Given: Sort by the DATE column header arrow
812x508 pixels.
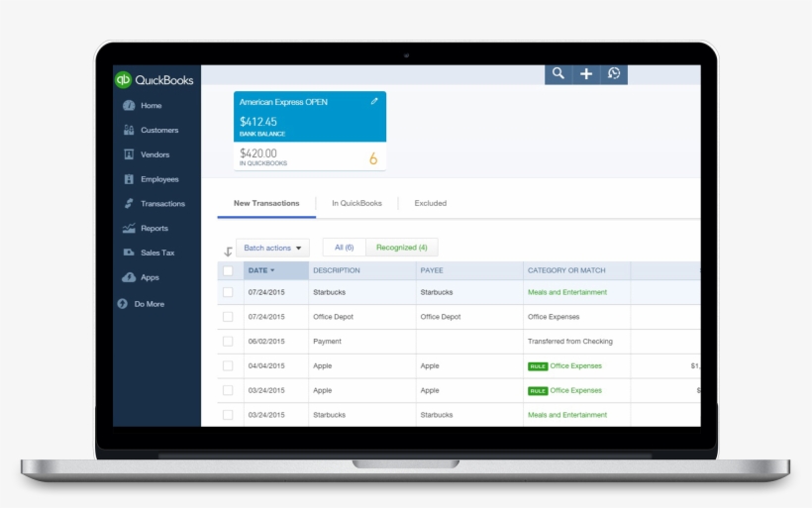Looking at the screenshot, I should 272,270.
